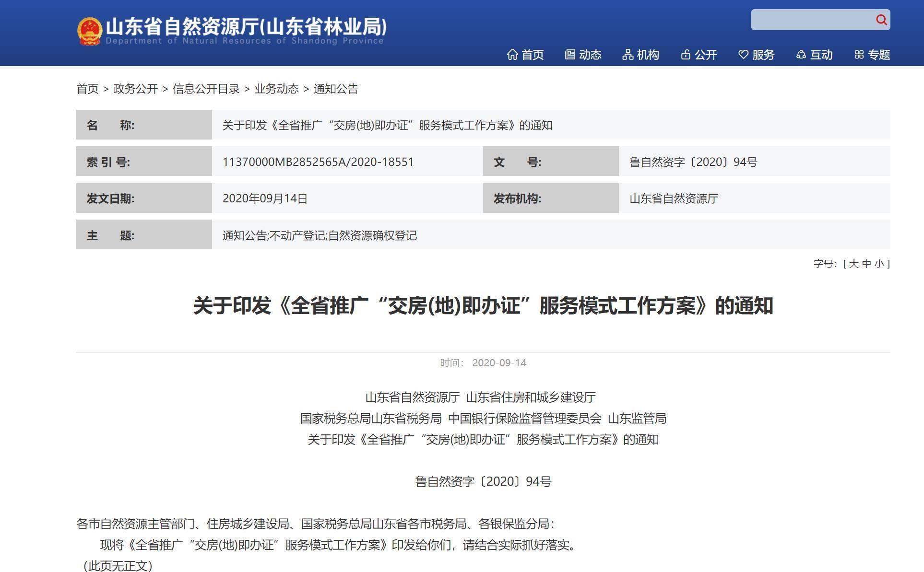Open the 公开 navigation menu item
Image resolution: width=924 pixels, height=572 pixels.
[x=699, y=55]
